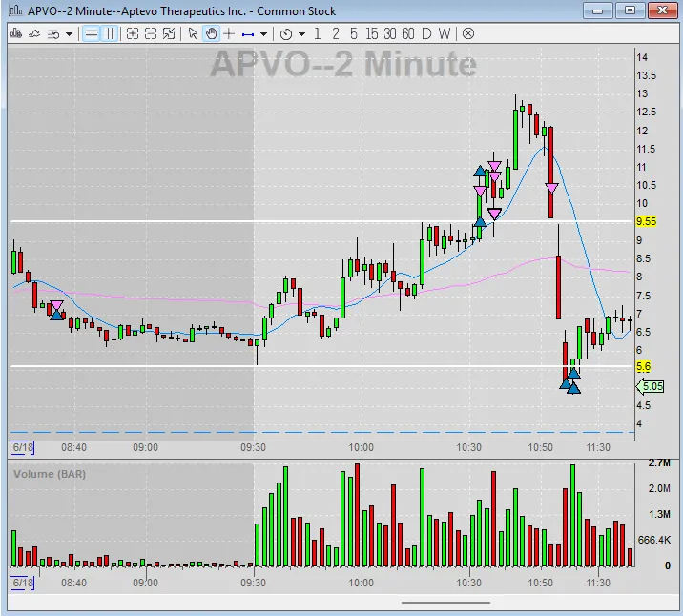
Task: Click the chart settings list icon
Action: (x=53, y=34)
